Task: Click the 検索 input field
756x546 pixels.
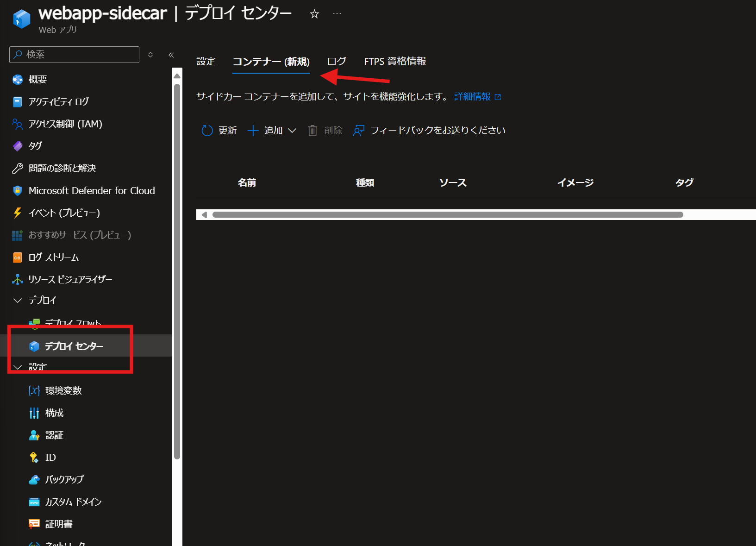Action: point(74,55)
